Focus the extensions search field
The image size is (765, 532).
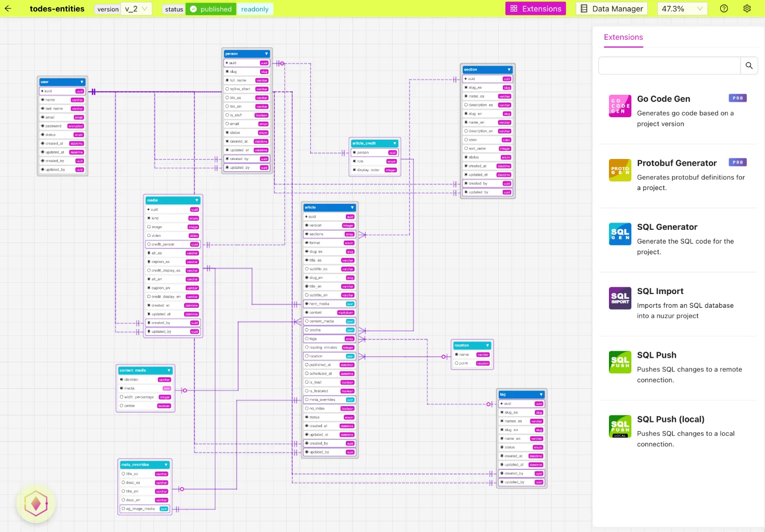pyautogui.click(x=669, y=66)
